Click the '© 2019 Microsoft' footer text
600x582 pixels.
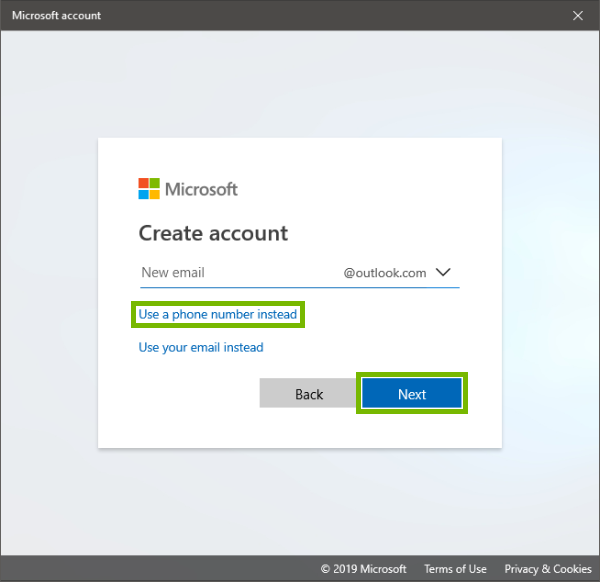364,569
